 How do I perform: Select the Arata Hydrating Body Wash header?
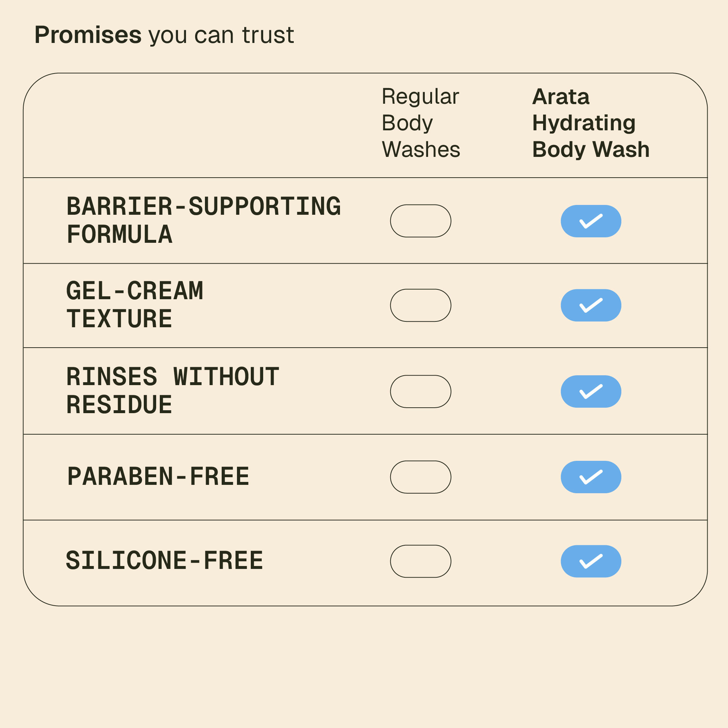pos(590,123)
